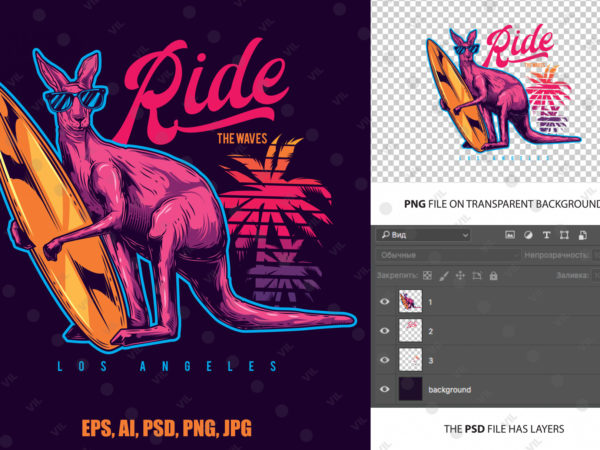Select layer 3 thumbnail
This screenshot has height=450, width=600.
click(x=411, y=359)
